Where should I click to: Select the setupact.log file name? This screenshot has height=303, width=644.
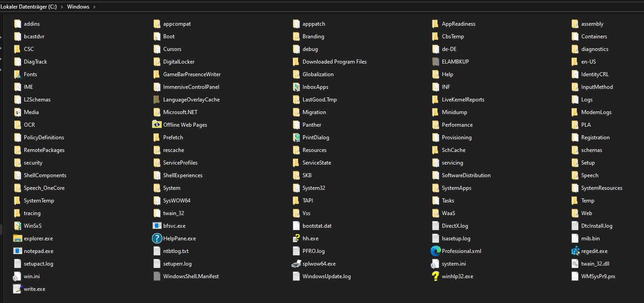(x=38, y=264)
